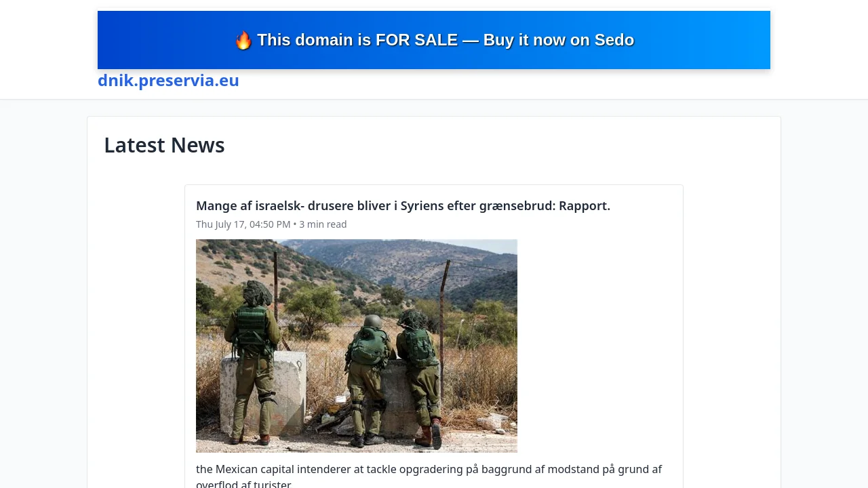Go to the dnik.preservia.eu home link

click(168, 80)
